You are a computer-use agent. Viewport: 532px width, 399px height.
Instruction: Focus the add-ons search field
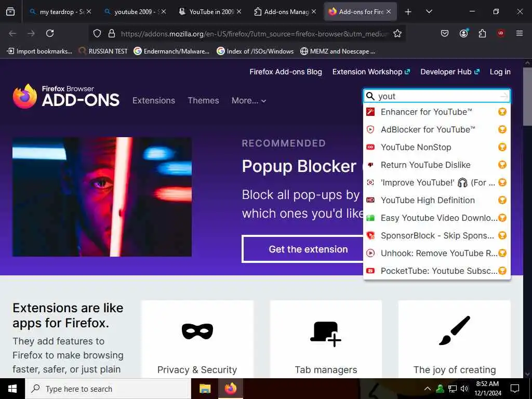tap(437, 96)
